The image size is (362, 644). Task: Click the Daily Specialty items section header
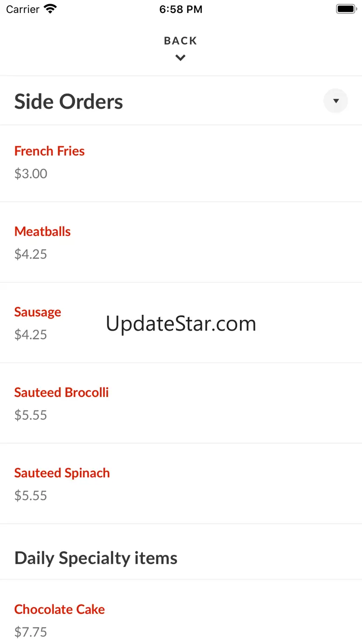click(96, 558)
